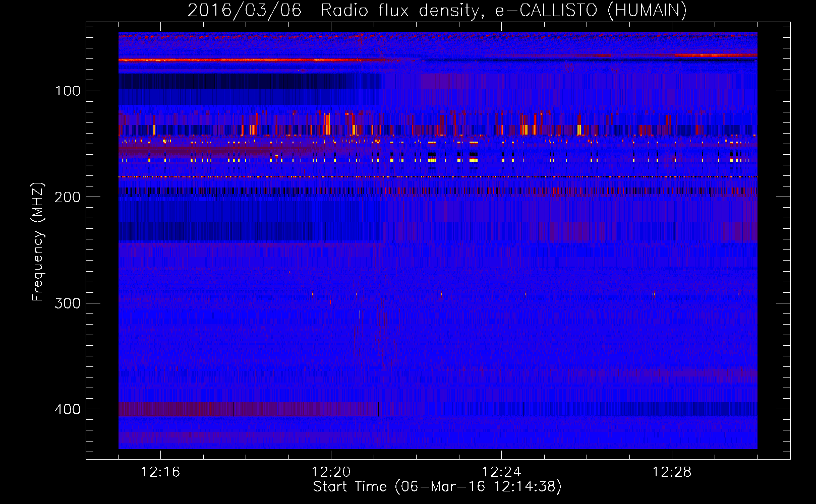Screen dimensions: 816x504
Task: Click the '12:16' time tick label
Action: tap(160, 472)
